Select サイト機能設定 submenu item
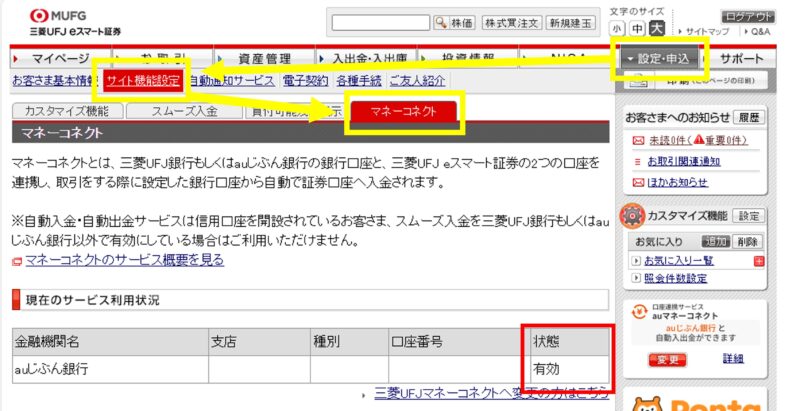Image resolution: width=800 pixels, height=411 pixels. [x=143, y=81]
